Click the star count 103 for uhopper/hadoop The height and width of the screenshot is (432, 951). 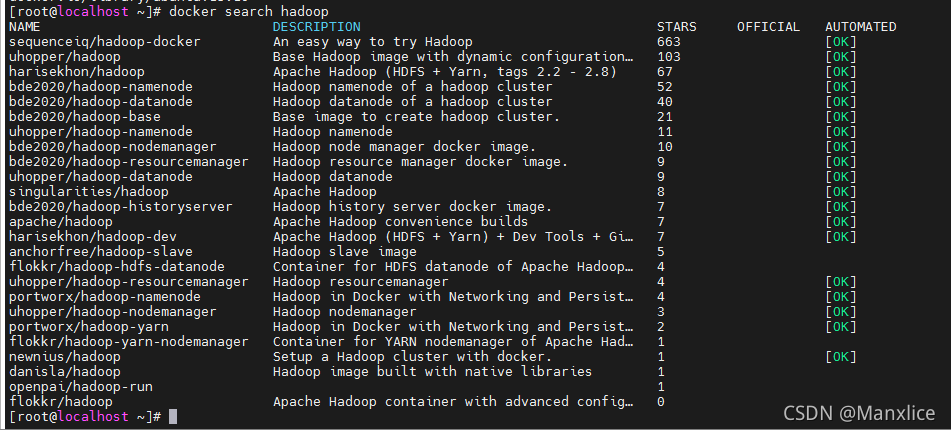[x=669, y=57]
